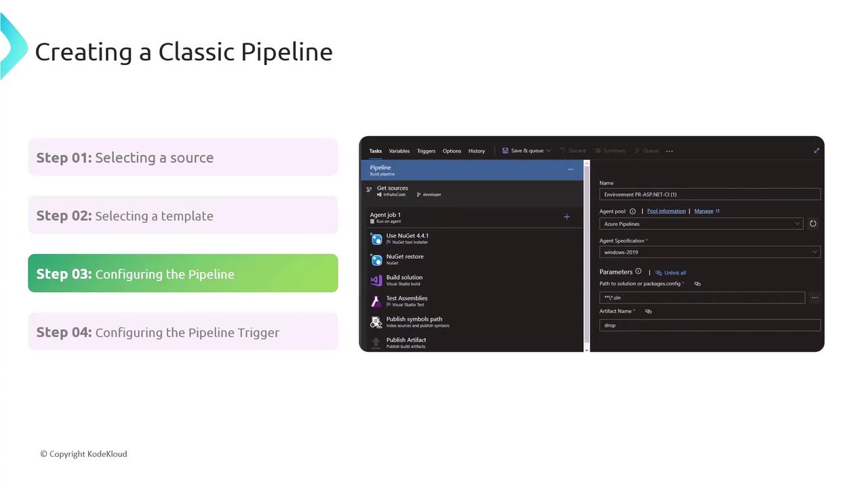
Task: Click link icon next to Artifact Name
Action: [648, 311]
